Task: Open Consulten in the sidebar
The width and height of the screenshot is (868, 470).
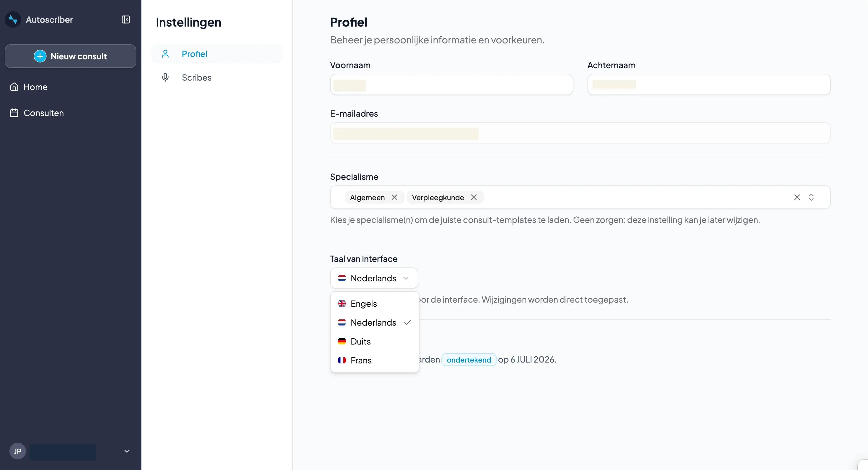Action: pos(71,113)
